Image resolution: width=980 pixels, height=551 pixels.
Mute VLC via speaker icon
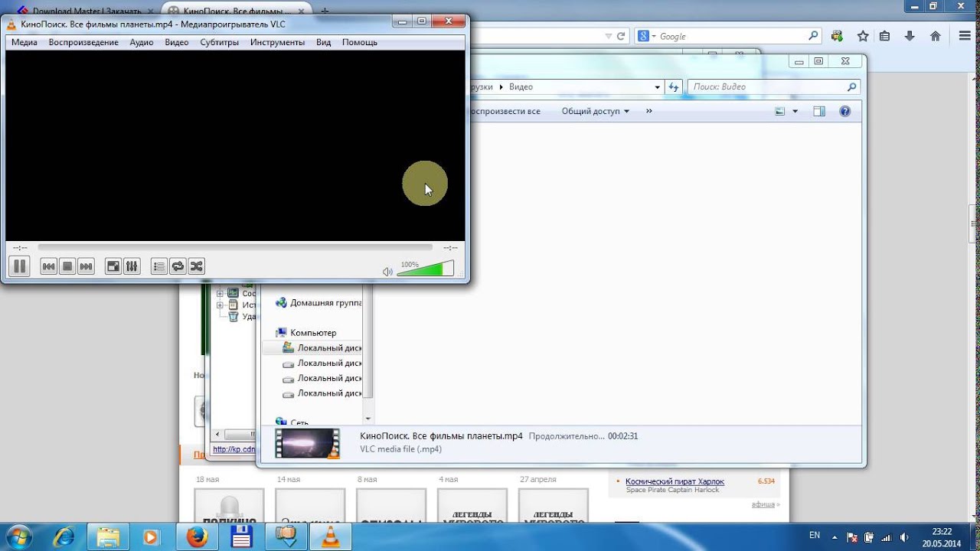tap(387, 271)
